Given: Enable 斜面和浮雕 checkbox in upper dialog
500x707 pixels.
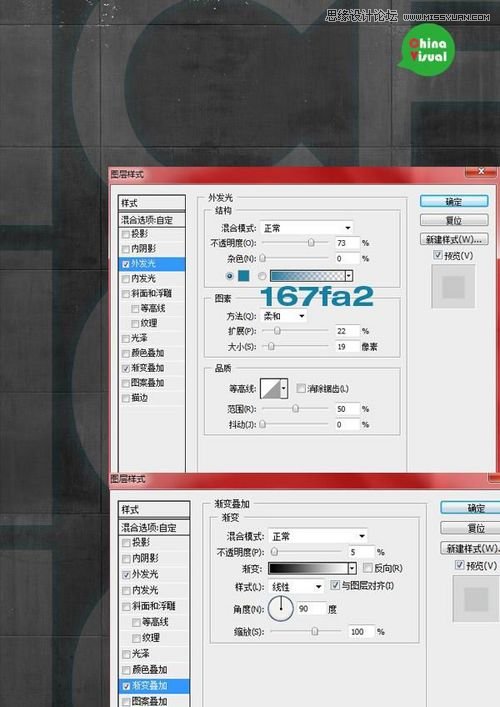Looking at the screenshot, I should pos(126,294).
